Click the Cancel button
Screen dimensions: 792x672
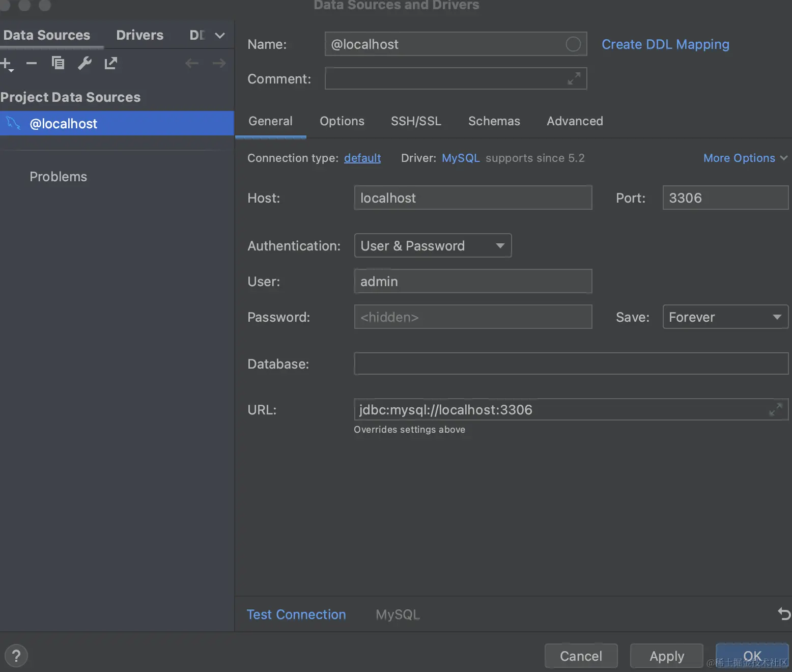[x=581, y=656]
